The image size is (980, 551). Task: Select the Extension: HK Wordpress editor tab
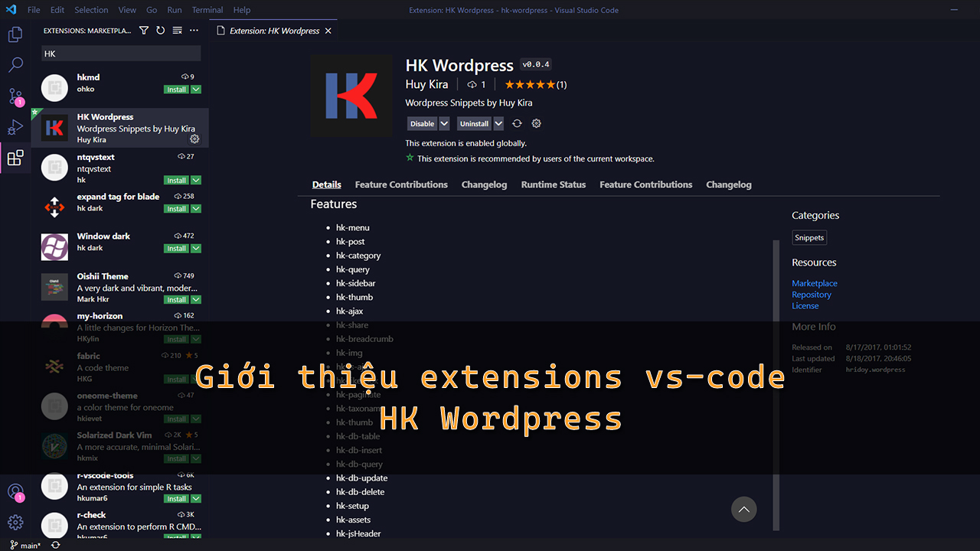273,31
